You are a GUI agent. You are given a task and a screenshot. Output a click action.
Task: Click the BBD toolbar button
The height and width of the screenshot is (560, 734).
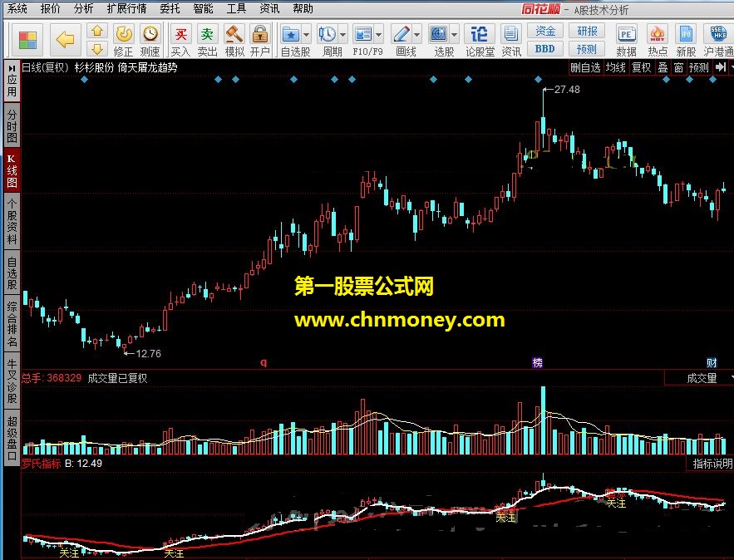coord(544,49)
